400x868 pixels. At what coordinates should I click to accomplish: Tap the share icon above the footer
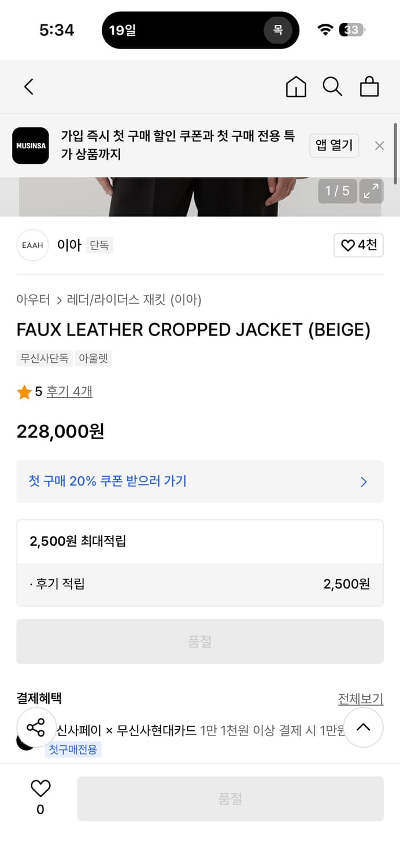point(36,727)
